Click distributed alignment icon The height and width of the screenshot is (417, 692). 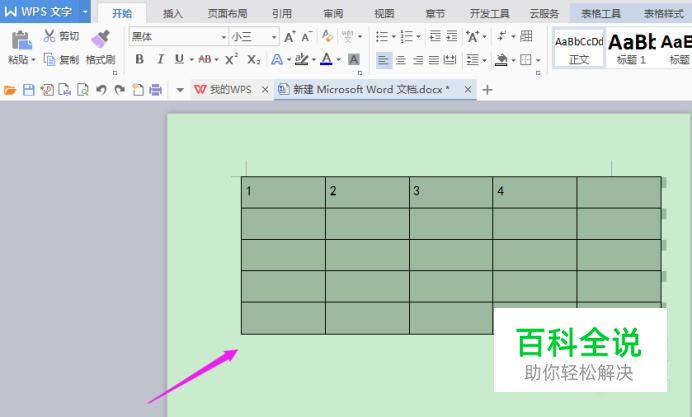click(x=450, y=59)
